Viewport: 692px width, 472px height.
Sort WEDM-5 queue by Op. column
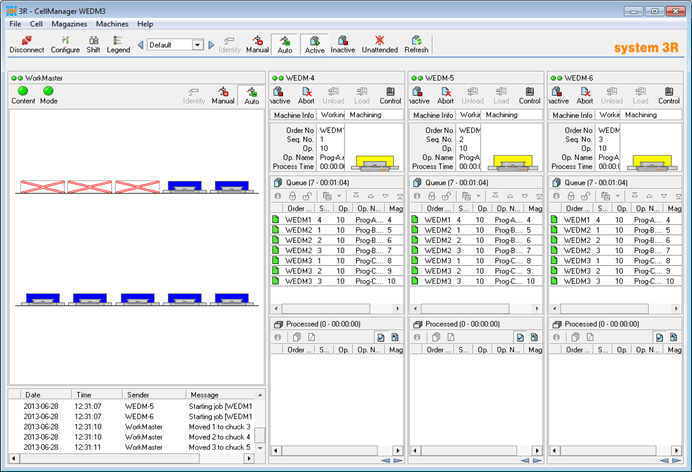483,208
